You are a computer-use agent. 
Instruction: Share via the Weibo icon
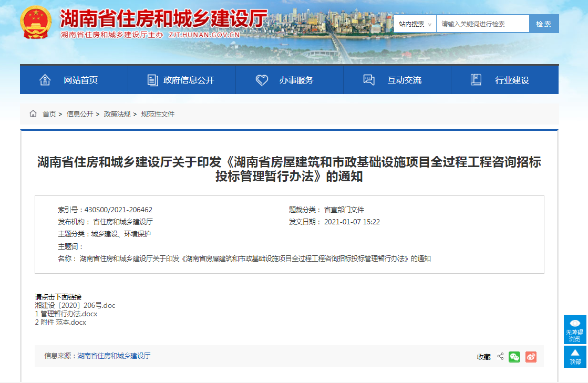(x=531, y=357)
